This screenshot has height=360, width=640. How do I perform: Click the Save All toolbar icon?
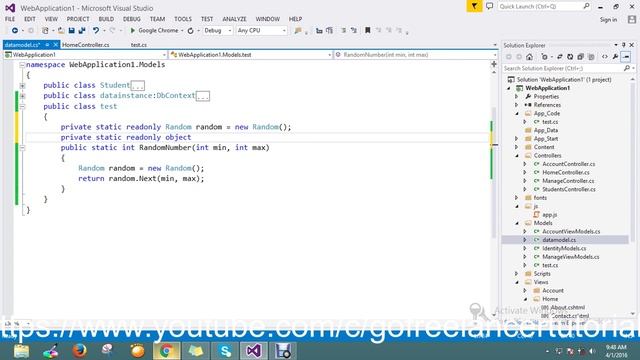click(x=82, y=31)
